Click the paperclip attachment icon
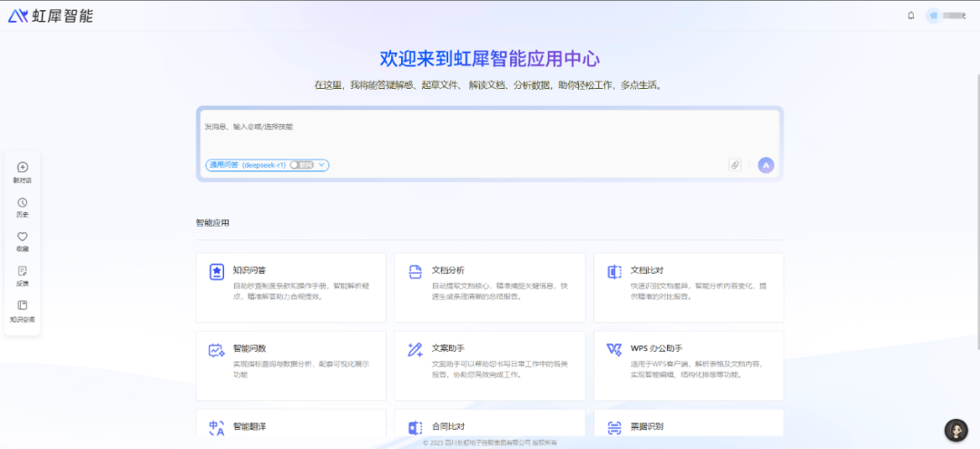The width and height of the screenshot is (980, 449). coord(735,165)
